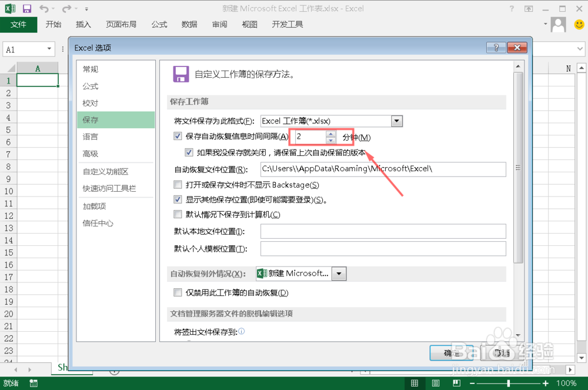The image size is (588, 390).
Task: Click the Undo arrow icon
Action: coord(44,9)
